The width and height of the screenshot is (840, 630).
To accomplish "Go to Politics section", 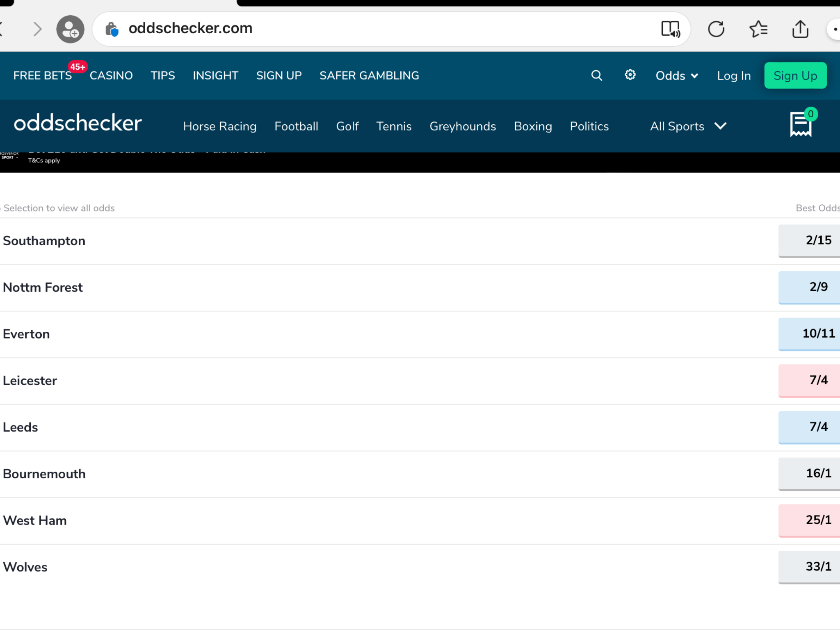I will pos(589,126).
